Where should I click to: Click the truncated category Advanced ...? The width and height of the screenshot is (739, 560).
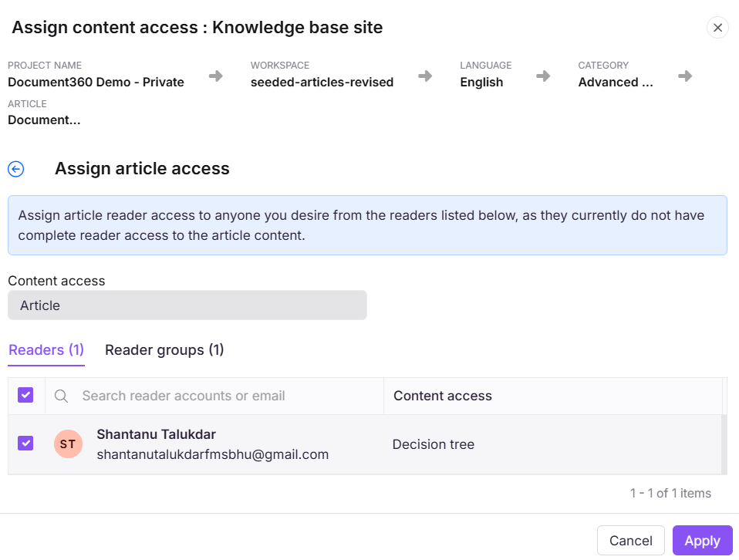(x=616, y=82)
